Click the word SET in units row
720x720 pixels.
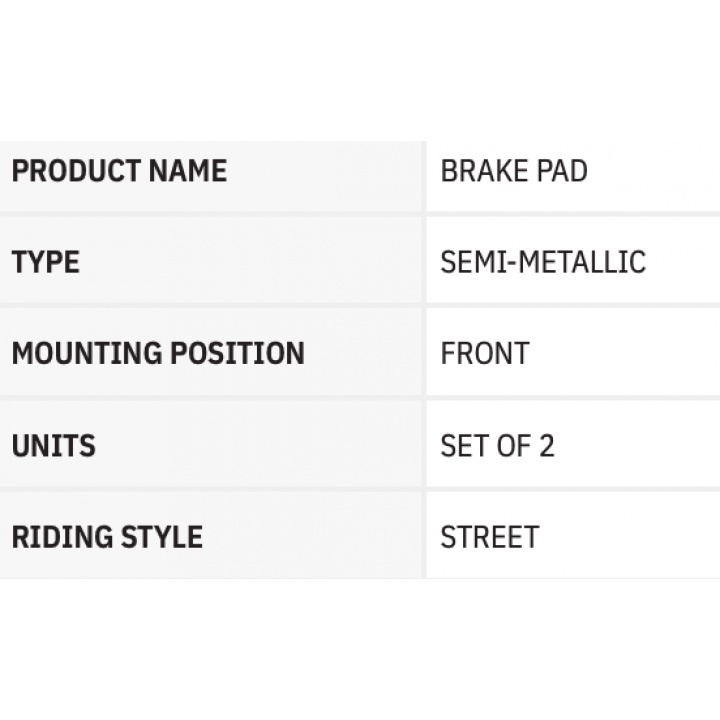pos(461,445)
